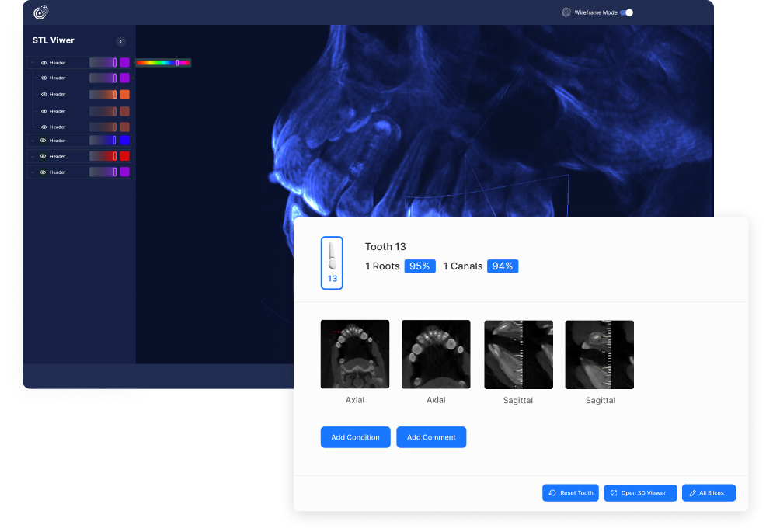Click the tooth 13 icon card
The width and height of the screenshot is (766, 532).
(x=332, y=263)
